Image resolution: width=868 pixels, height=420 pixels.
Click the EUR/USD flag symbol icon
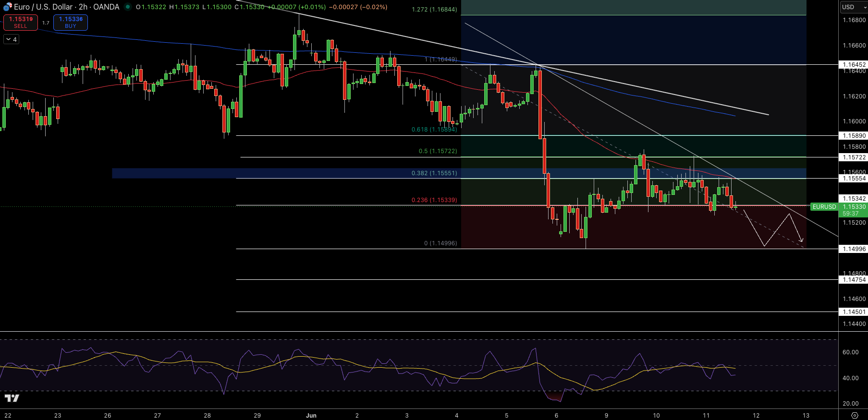click(x=7, y=7)
